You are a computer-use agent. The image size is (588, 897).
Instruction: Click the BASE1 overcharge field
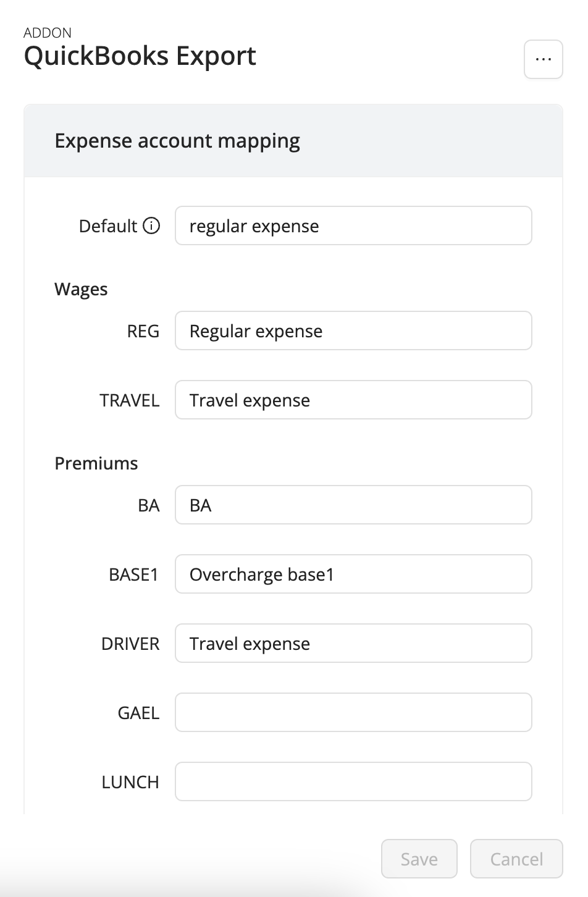(x=353, y=574)
